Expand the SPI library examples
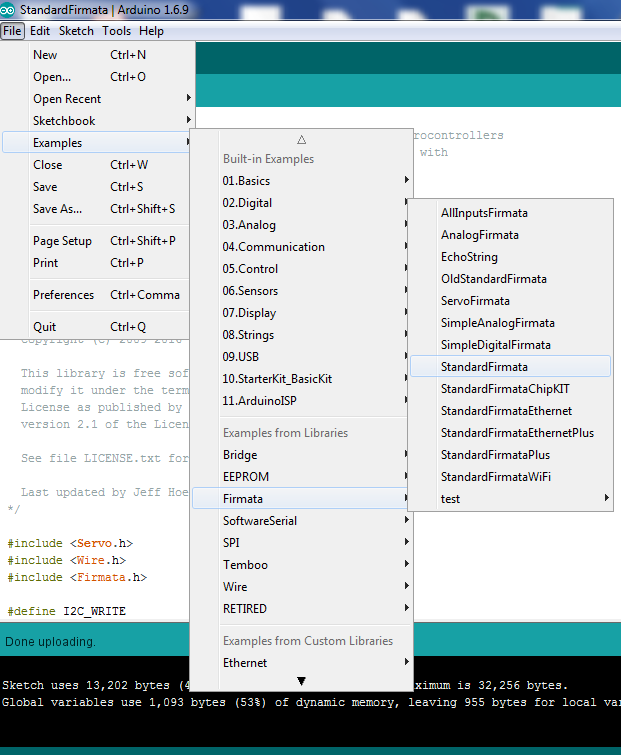This screenshot has height=755, width=621. [301, 543]
